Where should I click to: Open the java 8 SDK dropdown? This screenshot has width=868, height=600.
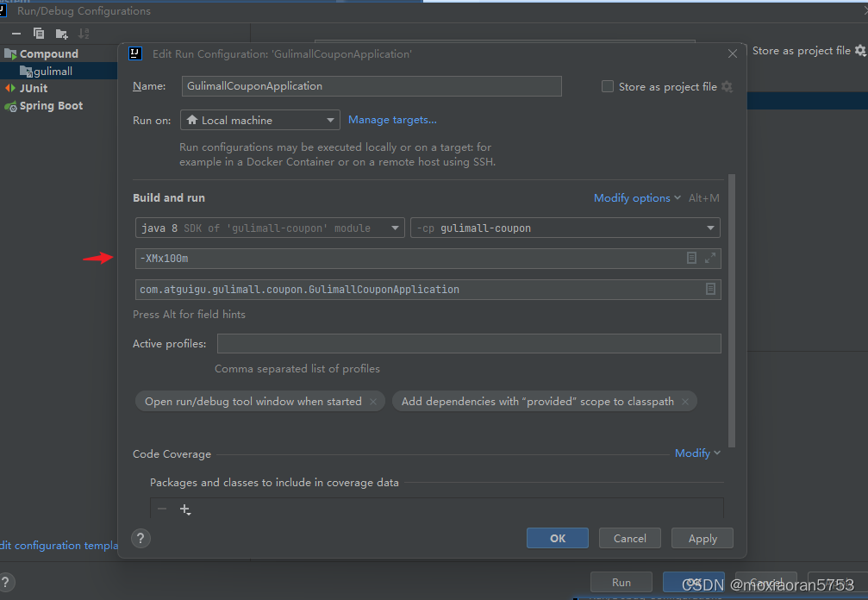pyautogui.click(x=270, y=228)
